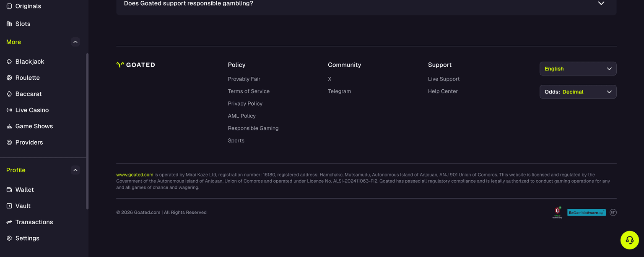Click the Slots icon in sidebar
Viewport: 644px width, 257px height.
point(9,24)
